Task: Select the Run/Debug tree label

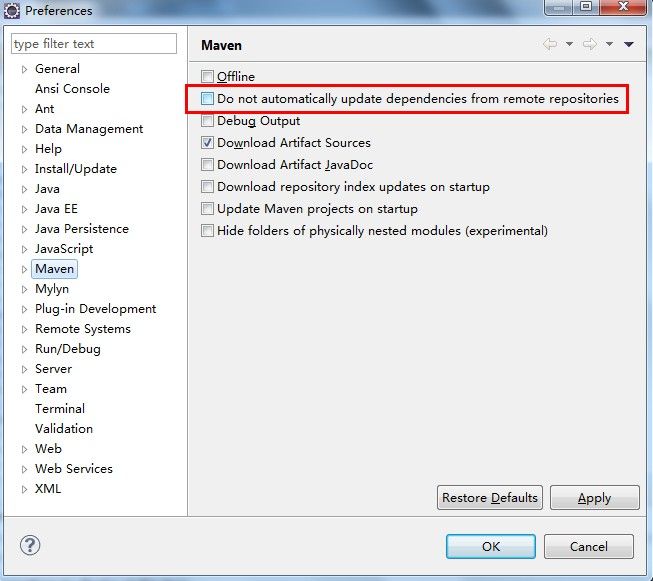Action: pyautogui.click(x=68, y=349)
